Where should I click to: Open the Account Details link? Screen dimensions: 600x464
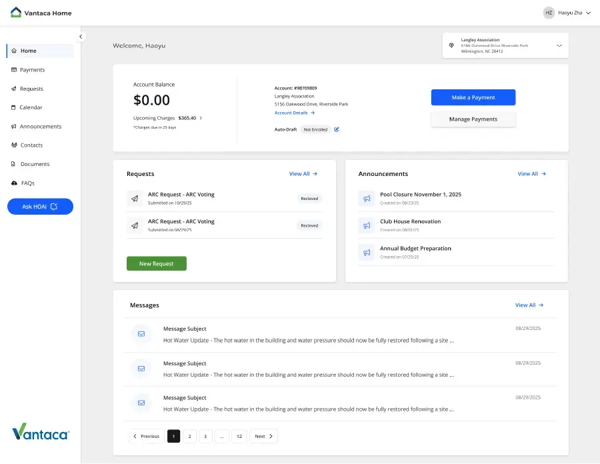294,113
